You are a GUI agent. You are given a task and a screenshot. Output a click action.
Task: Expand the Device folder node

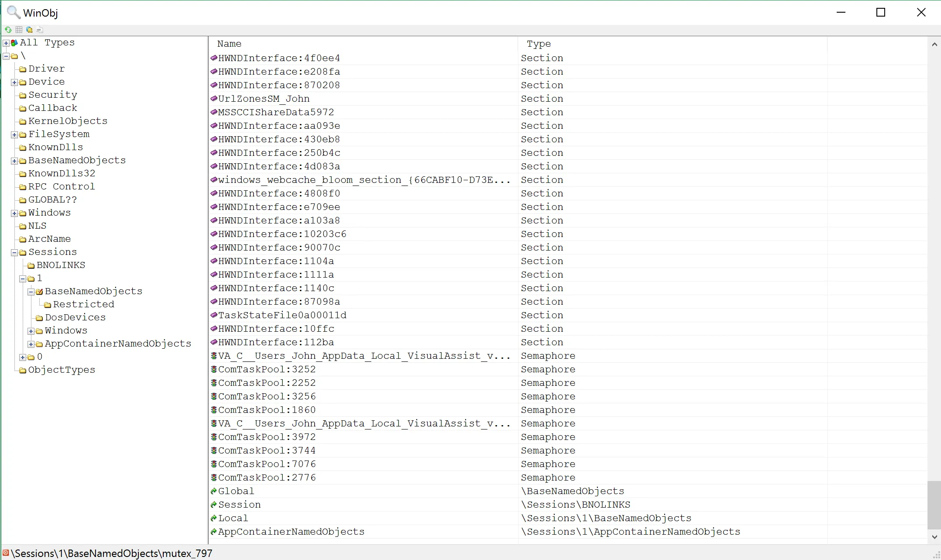pyautogui.click(x=14, y=82)
